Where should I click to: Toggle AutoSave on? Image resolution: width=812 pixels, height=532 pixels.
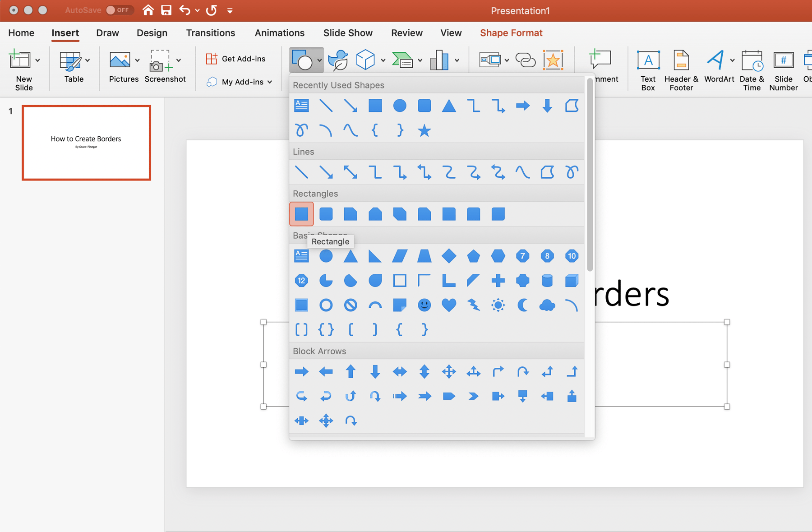point(119,10)
